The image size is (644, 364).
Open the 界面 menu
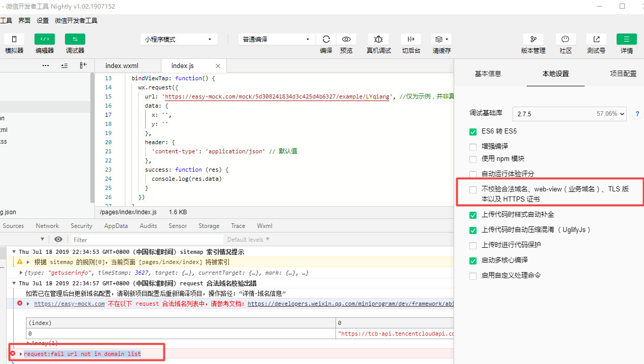(24, 21)
